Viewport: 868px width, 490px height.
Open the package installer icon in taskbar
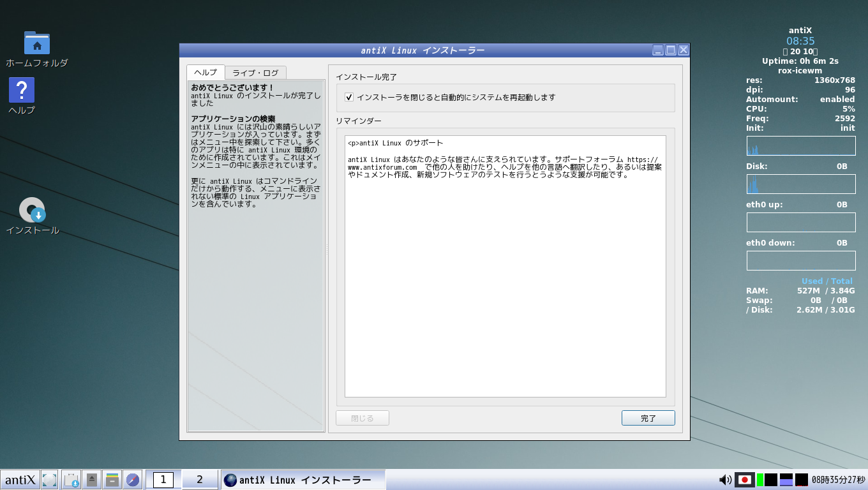71,480
